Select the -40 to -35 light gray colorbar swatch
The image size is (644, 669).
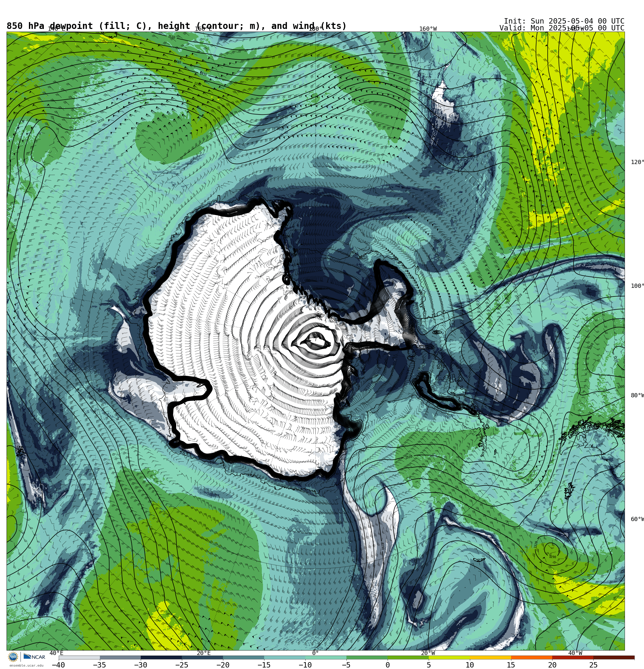click(79, 657)
